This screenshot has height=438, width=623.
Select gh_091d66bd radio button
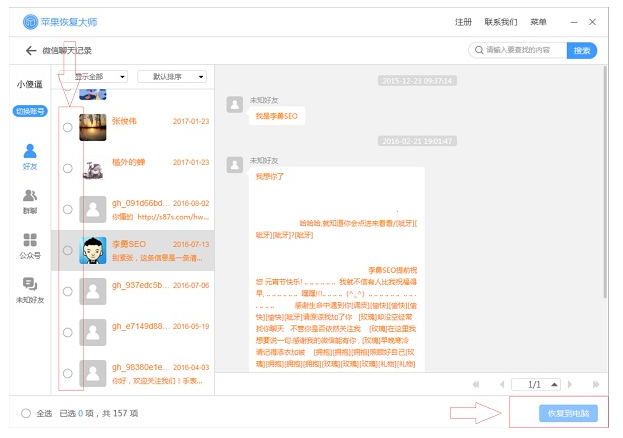coord(68,209)
